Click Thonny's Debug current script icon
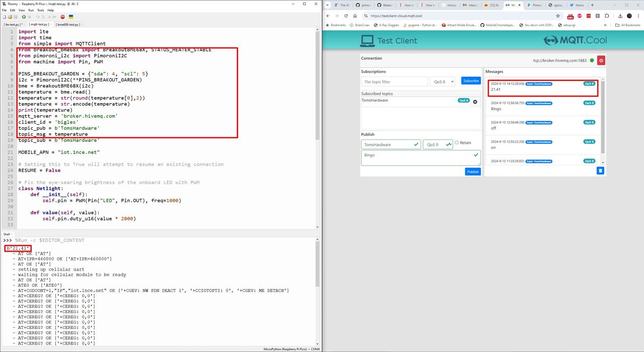The image size is (644, 352). tap(29, 17)
